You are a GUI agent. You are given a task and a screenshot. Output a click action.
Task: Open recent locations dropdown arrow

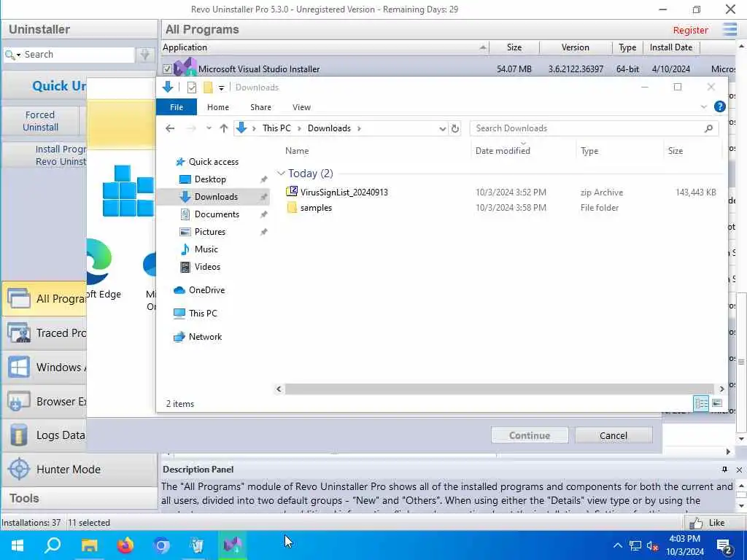209,128
